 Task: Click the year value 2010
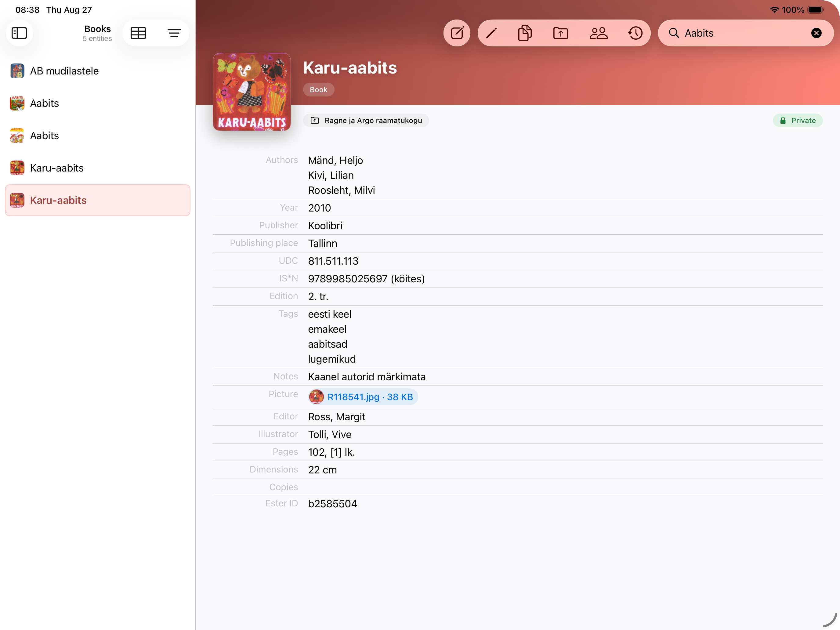click(x=319, y=208)
